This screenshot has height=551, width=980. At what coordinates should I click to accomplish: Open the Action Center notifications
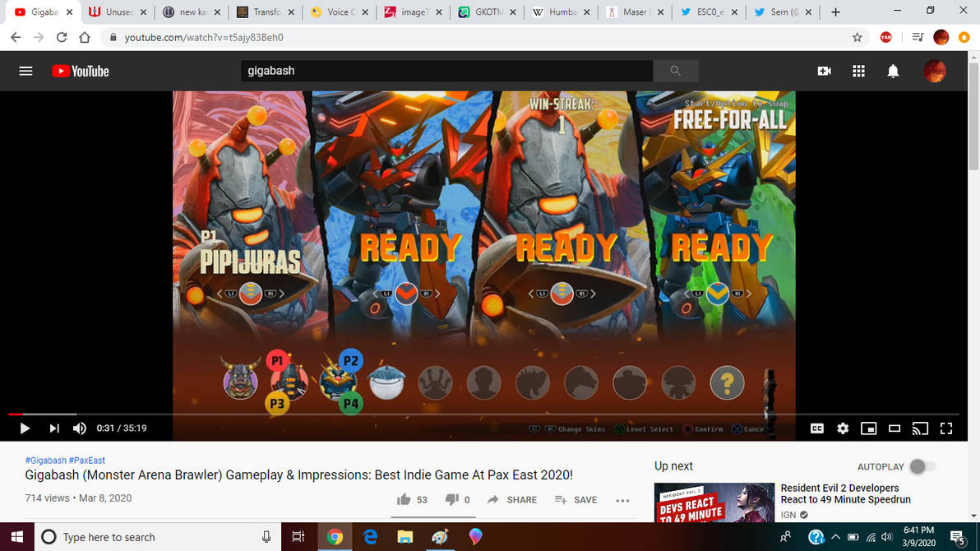pos(958,537)
